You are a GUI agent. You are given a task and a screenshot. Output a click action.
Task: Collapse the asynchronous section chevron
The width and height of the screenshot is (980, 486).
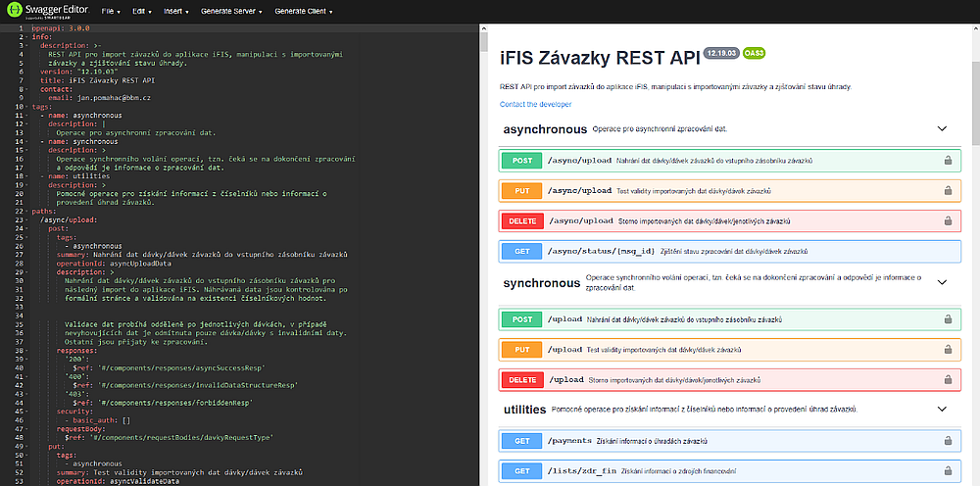pos(942,129)
